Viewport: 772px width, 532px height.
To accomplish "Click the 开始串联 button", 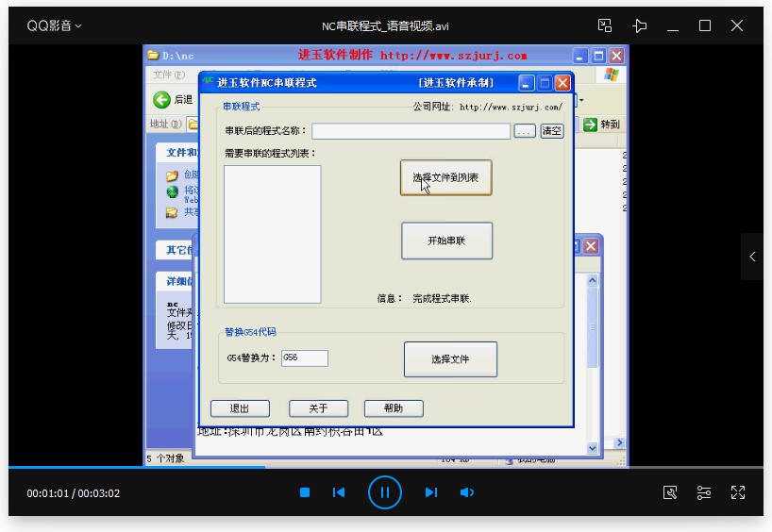I will click(446, 241).
